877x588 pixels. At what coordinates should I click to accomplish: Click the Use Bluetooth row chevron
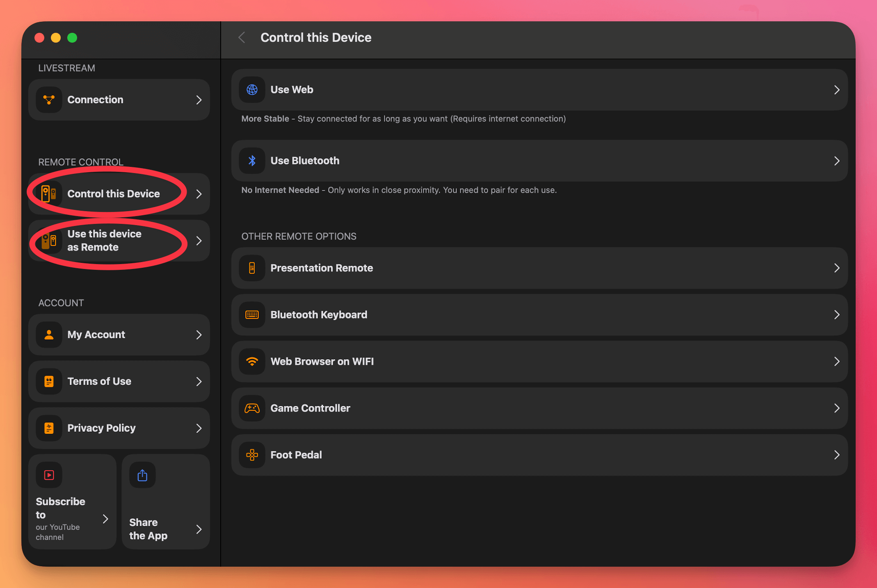[x=837, y=161]
